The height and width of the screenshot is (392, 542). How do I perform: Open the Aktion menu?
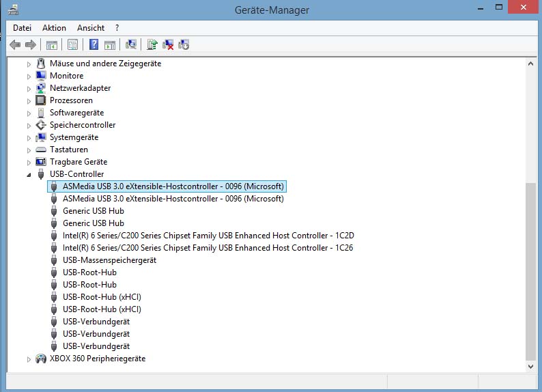pos(55,28)
